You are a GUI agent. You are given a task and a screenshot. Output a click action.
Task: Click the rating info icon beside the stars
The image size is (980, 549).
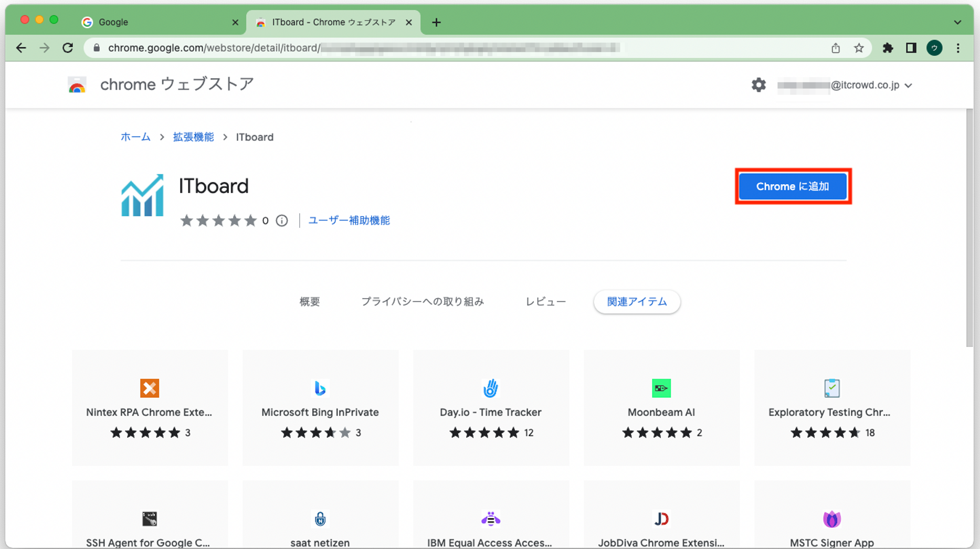[282, 220]
